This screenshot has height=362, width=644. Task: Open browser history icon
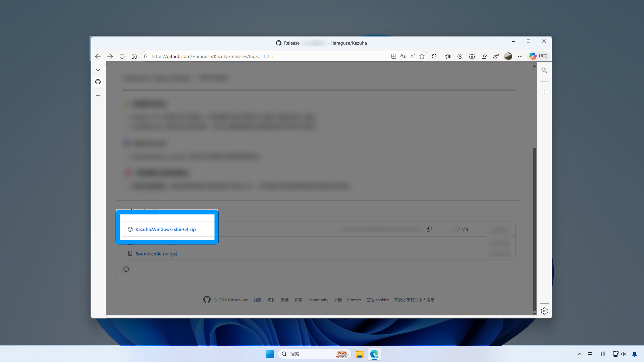pos(460,56)
